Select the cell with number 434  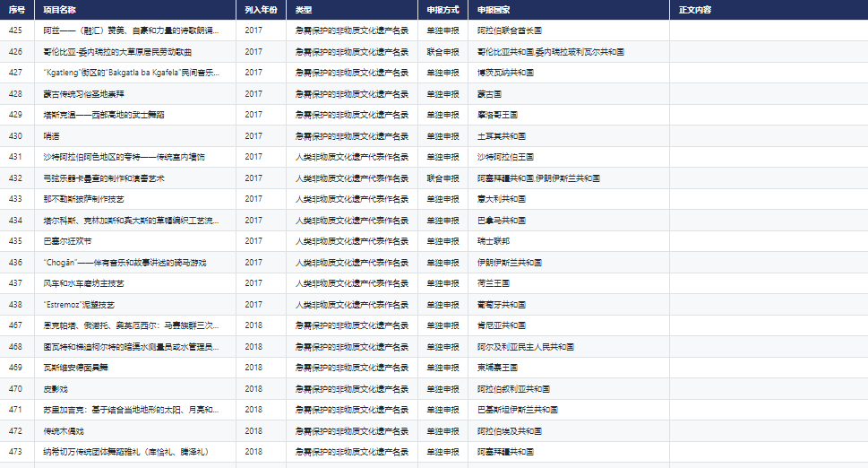click(15, 221)
